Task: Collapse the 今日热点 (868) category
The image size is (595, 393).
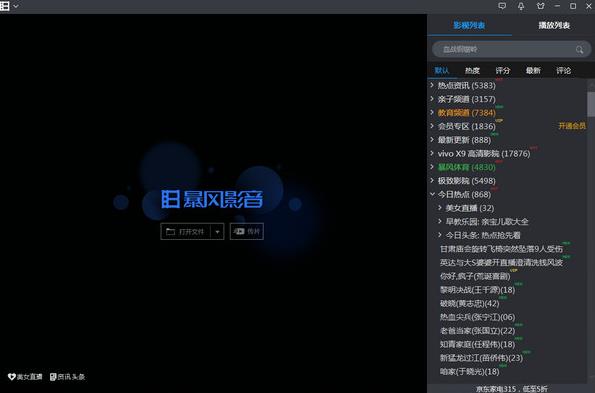Action: click(432, 194)
